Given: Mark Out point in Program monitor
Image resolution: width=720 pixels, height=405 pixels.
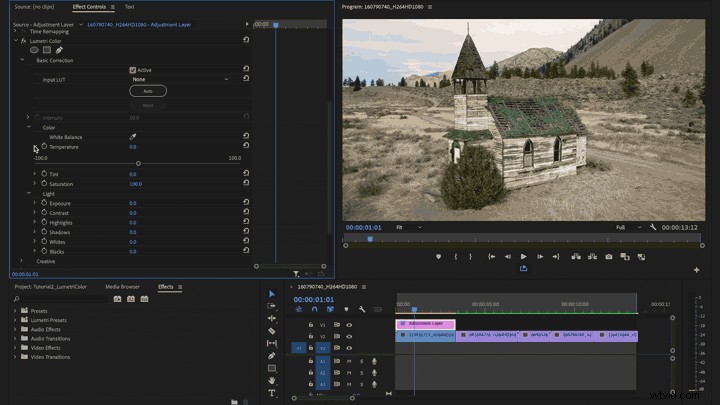Looking at the screenshot, I should tap(471, 257).
